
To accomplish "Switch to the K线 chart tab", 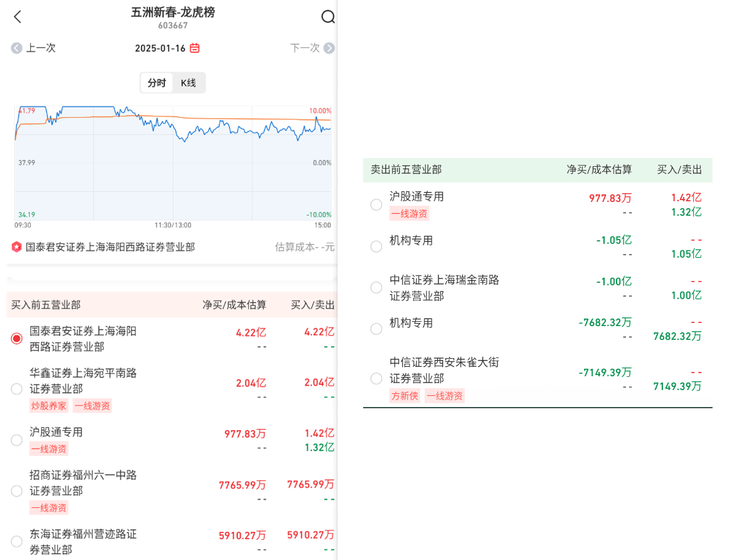I will pos(188,83).
